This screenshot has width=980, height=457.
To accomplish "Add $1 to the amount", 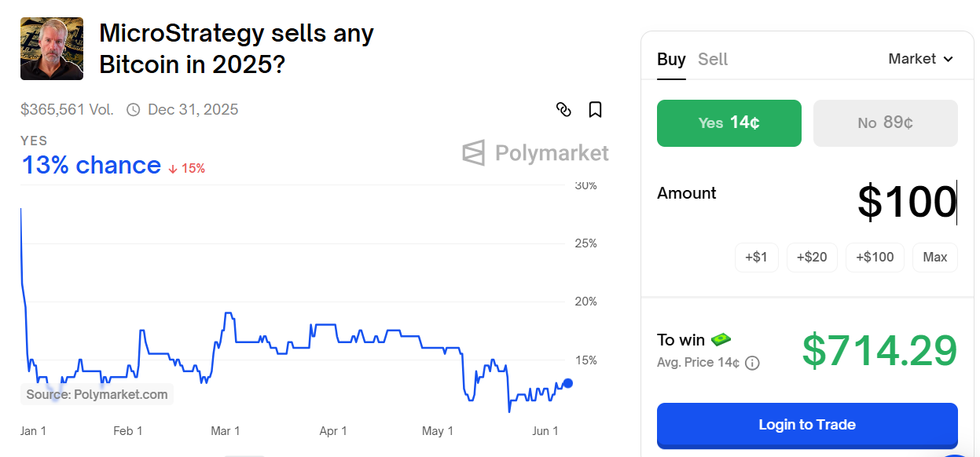I will pos(756,257).
